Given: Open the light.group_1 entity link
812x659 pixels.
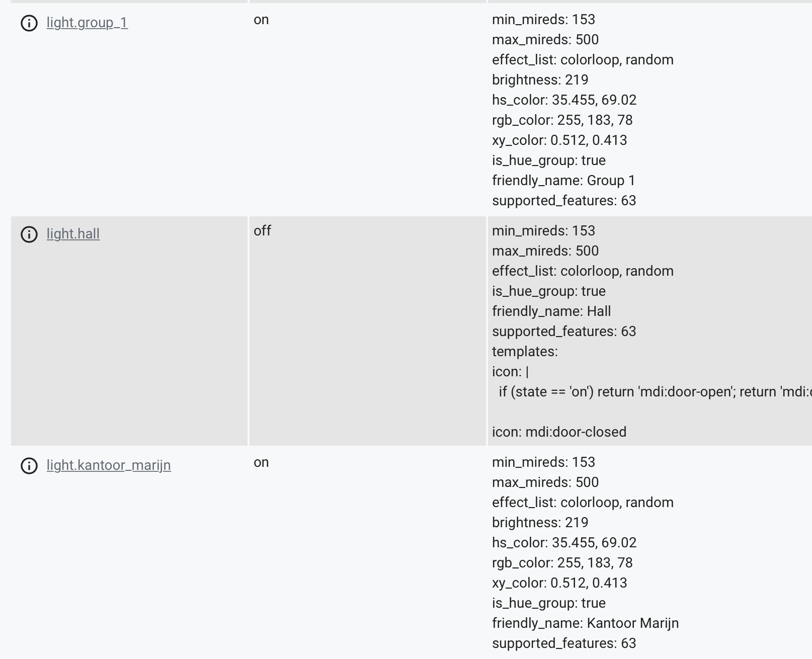Looking at the screenshot, I should pyautogui.click(x=87, y=22).
